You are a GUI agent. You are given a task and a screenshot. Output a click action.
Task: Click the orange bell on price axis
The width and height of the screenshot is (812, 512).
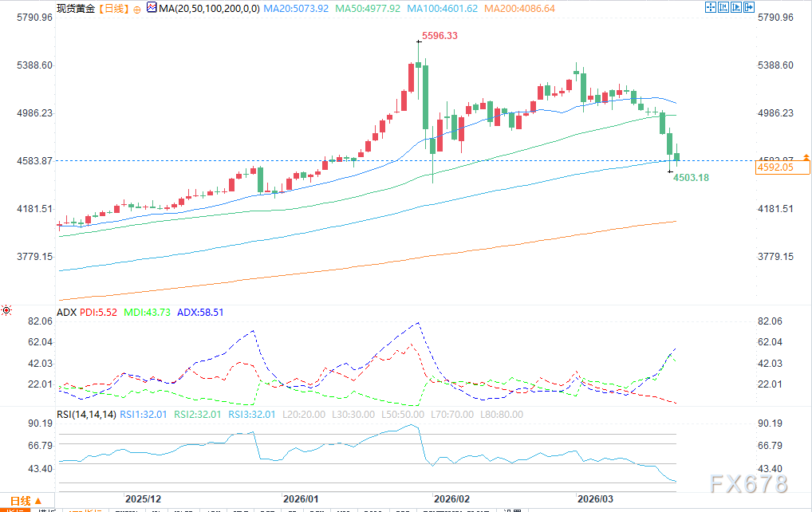pyautogui.click(x=806, y=156)
